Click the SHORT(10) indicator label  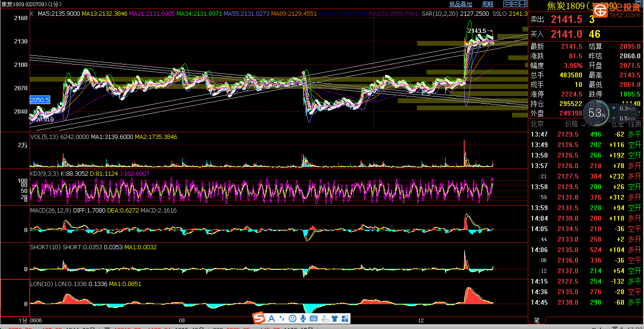click(x=45, y=247)
